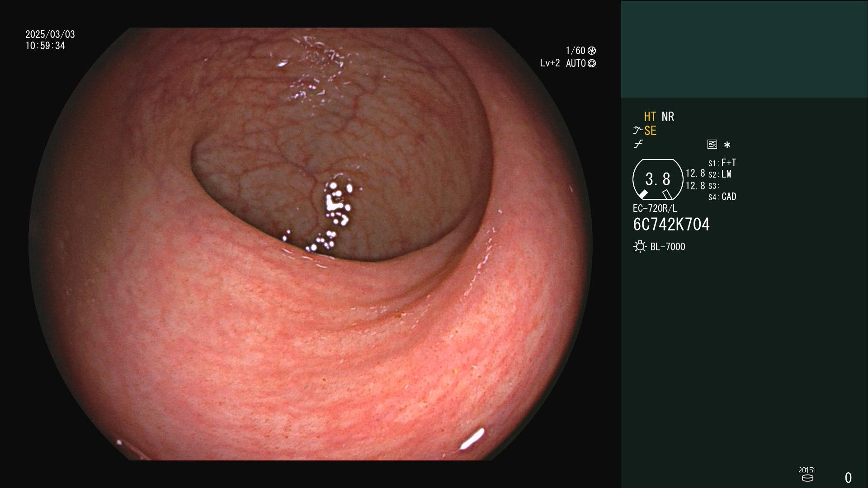
Task: Click the Lv+2 brightness level
Action: coord(550,63)
